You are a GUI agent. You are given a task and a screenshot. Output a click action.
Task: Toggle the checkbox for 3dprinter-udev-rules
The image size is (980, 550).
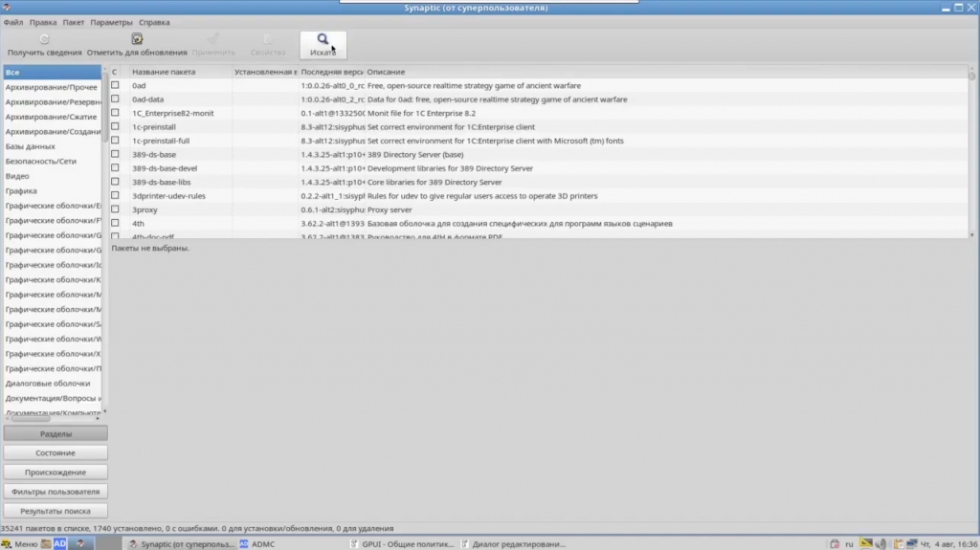click(115, 195)
